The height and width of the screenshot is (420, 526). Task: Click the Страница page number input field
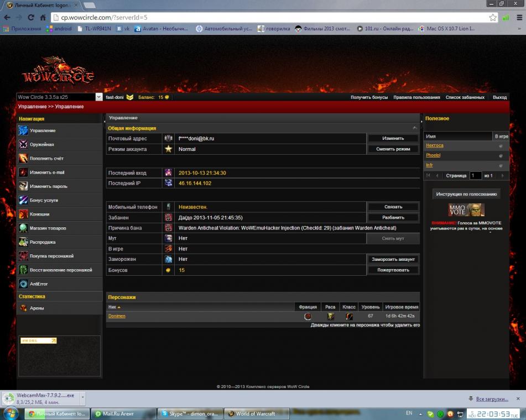click(x=475, y=175)
